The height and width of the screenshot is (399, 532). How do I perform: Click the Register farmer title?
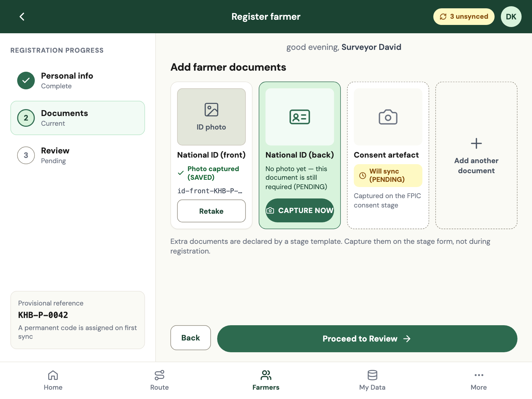pos(266,17)
